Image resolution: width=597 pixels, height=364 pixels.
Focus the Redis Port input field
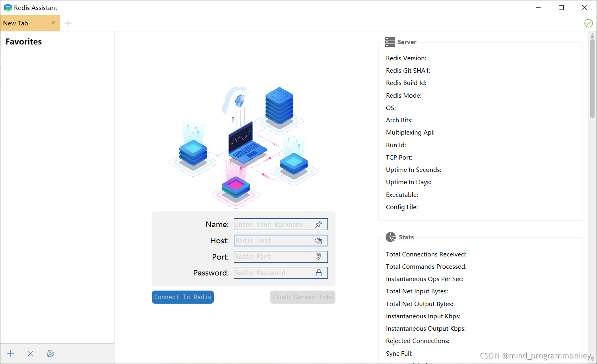[x=281, y=257]
